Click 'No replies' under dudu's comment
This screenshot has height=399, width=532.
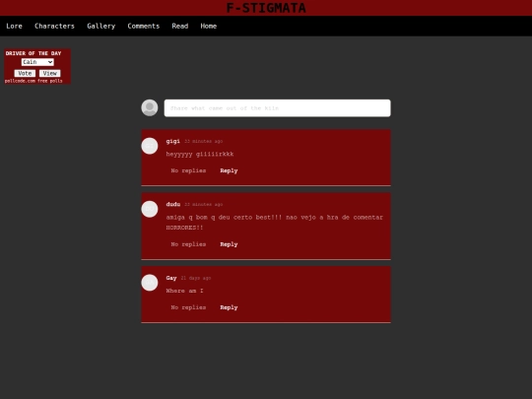(x=188, y=244)
